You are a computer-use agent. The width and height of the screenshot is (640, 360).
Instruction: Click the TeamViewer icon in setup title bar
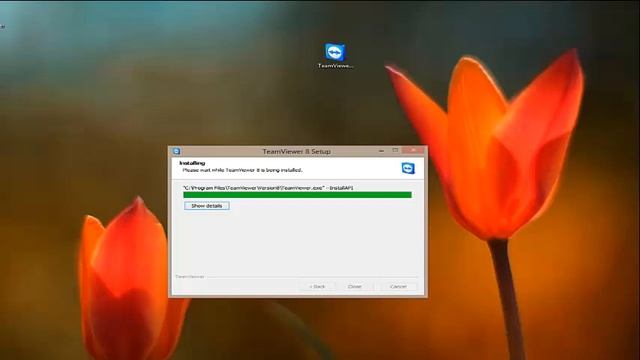pos(176,151)
